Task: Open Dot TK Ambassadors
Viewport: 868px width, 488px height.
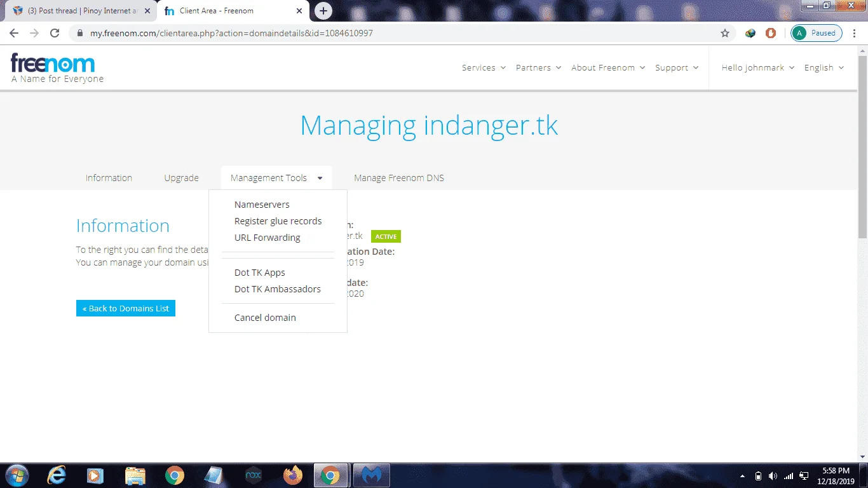Action: pyautogui.click(x=277, y=289)
